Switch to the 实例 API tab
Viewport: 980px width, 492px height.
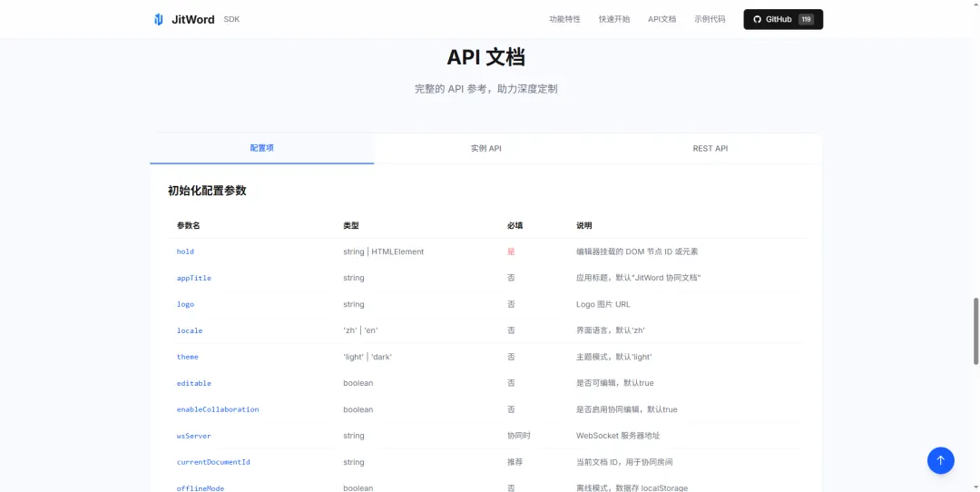pyautogui.click(x=486, y=149)
